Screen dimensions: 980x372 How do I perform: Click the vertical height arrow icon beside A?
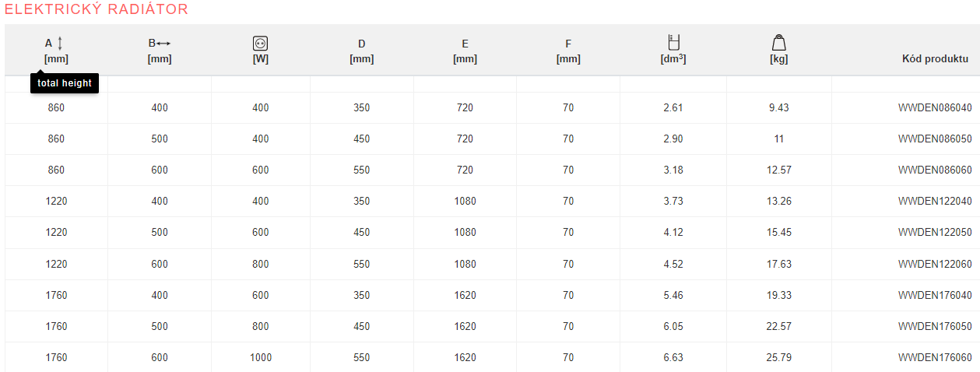[x=61, y=44]
